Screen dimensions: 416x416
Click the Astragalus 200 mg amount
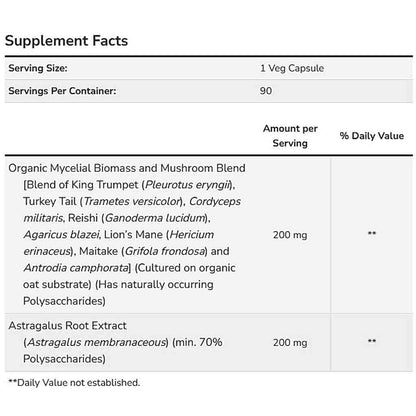(x=290, y=343)
